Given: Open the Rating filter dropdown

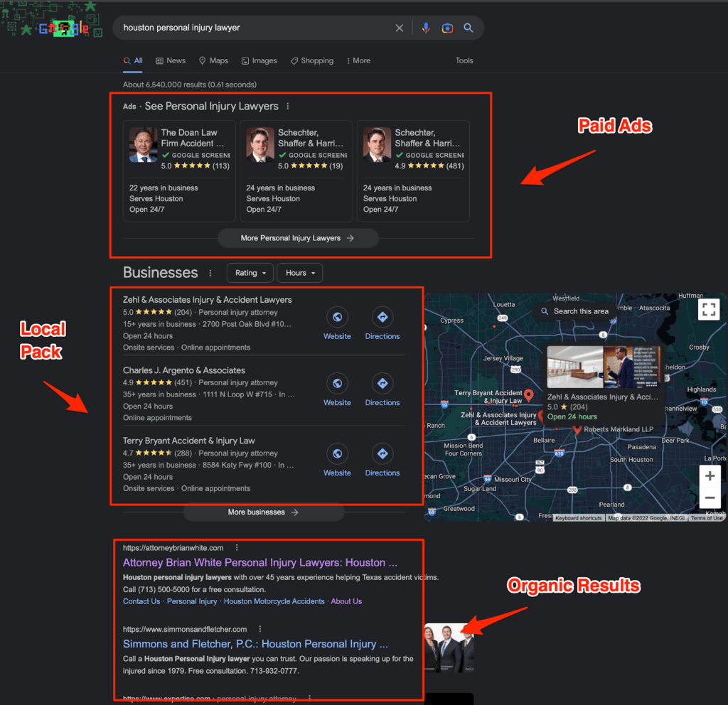Looking at the screenshot, I should (x=250, y=273).
